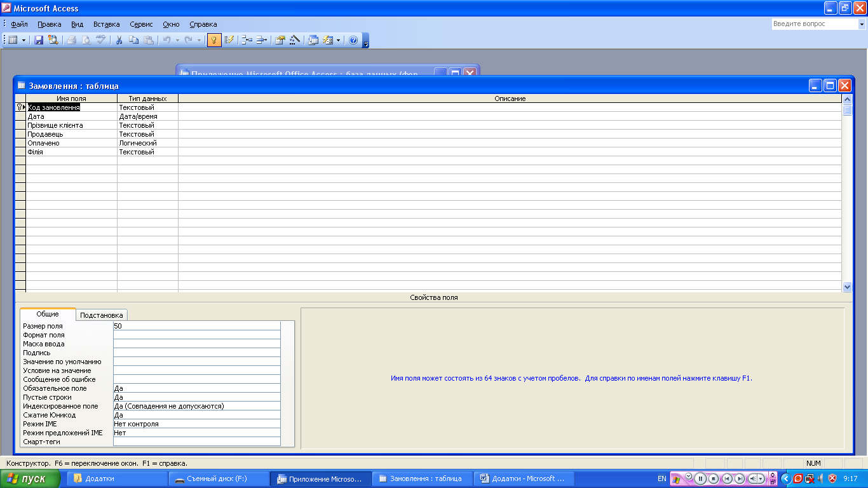Open the Вставка menu
868x488 pixels.
point(106,24)
